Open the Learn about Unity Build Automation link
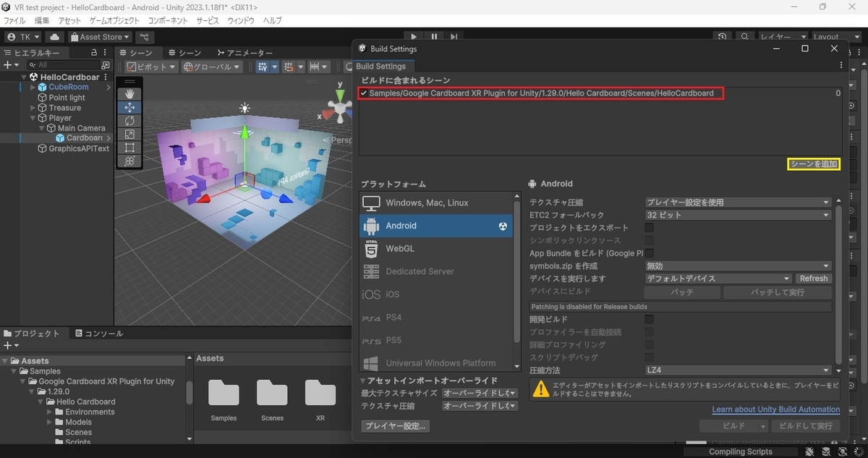This screenshot has height=458, width=868. click(776, 410)
